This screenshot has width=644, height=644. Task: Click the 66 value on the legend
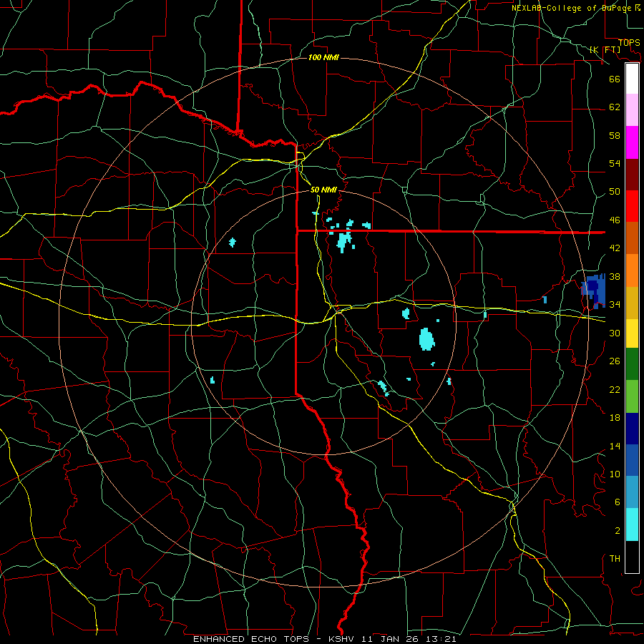click(615, 79)
